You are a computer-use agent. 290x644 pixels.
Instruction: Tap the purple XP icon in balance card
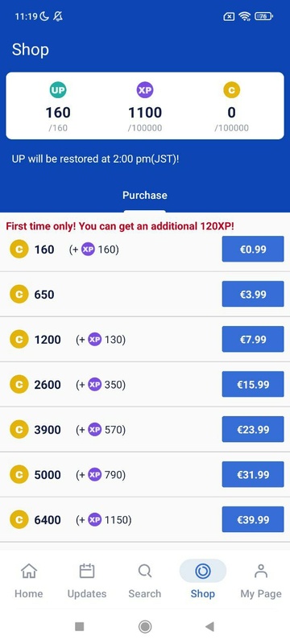[145, 90]
